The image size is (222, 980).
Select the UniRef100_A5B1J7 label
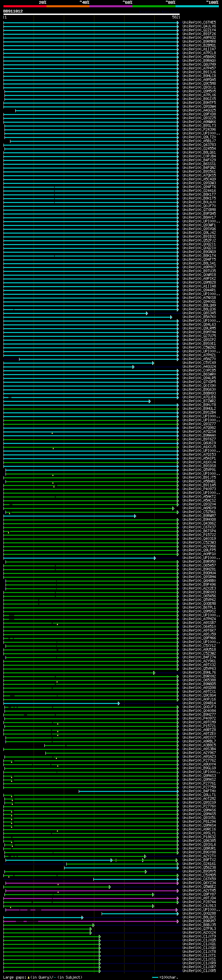pos(199,141)
